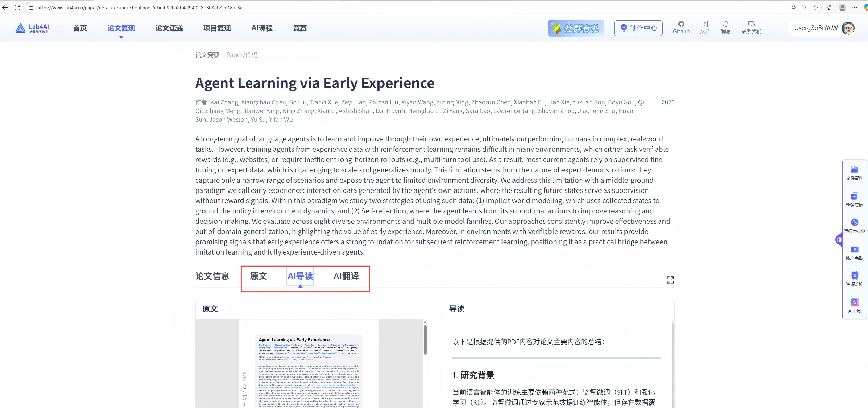Open 论文复现 navigation menu with arrow
This screenshot has height=408, width=868.
[x=121, y=28]
